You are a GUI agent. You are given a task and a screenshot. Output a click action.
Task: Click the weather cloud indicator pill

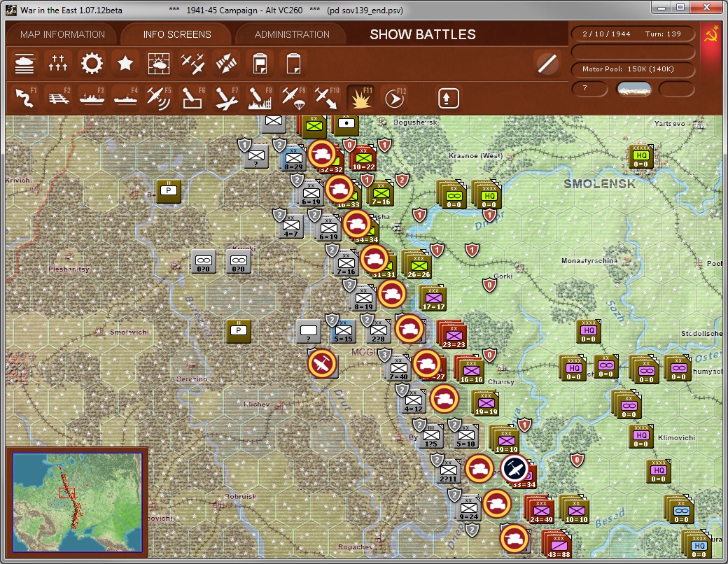tap(633, 88)
